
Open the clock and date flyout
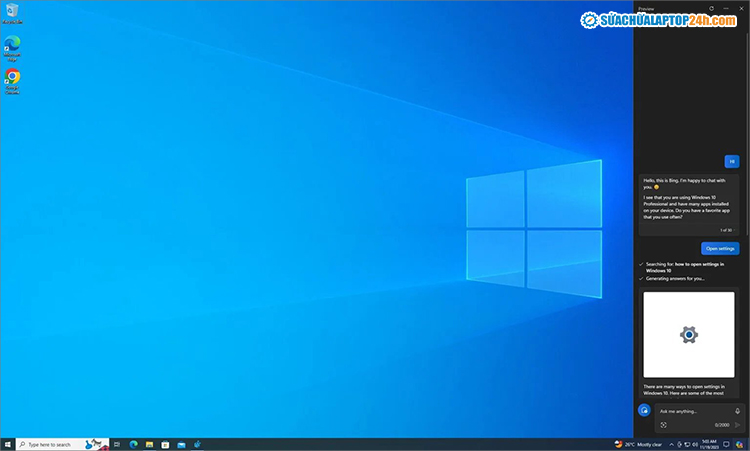click(709, 444)
